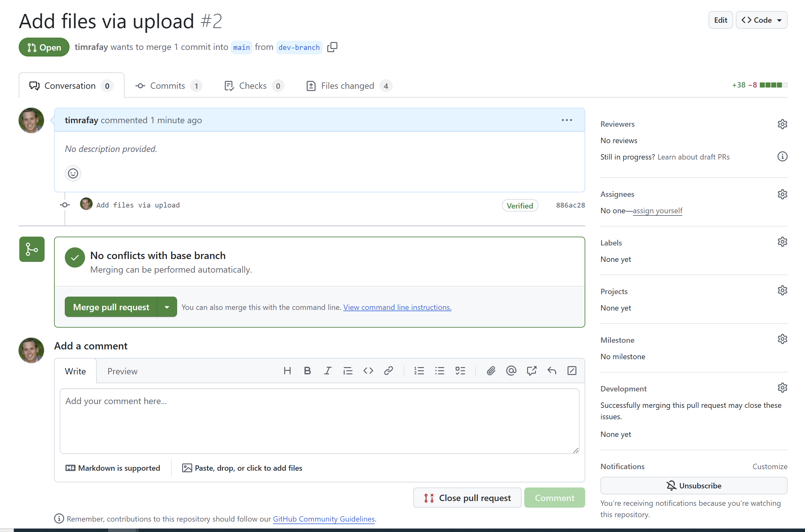
Task: Click the Bold formatting icon
Action: point(307,371)
